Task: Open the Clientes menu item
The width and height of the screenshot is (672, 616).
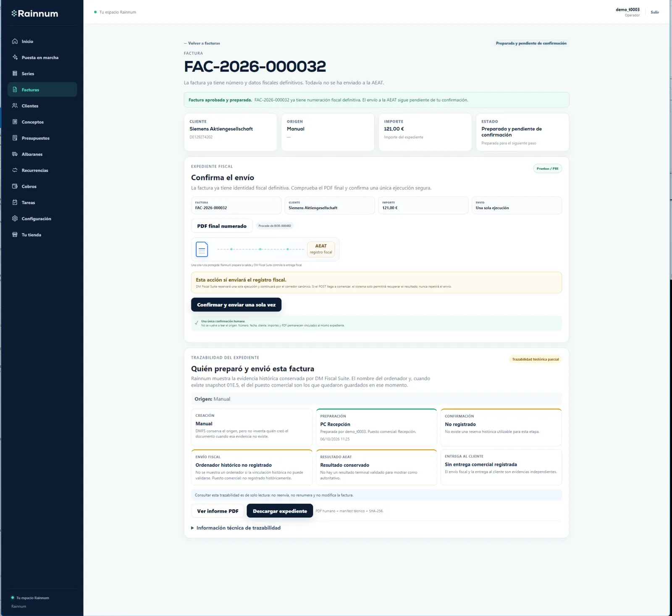Action: (x=42, y=106)
